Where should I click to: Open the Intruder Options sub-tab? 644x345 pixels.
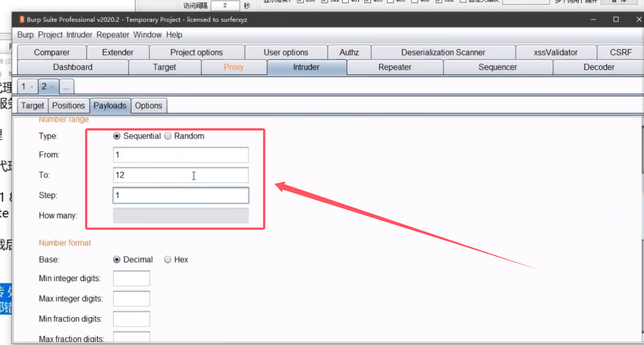149,106
